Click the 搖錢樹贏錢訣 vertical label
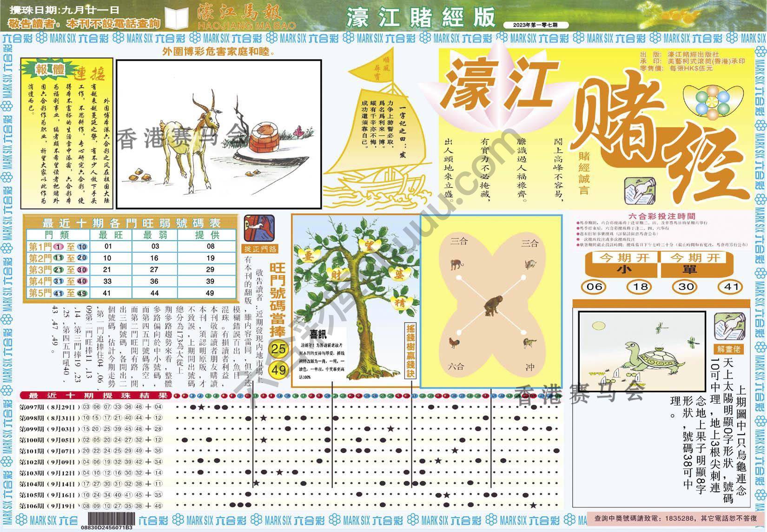767x532 pixels. click(x=410, y=351)
